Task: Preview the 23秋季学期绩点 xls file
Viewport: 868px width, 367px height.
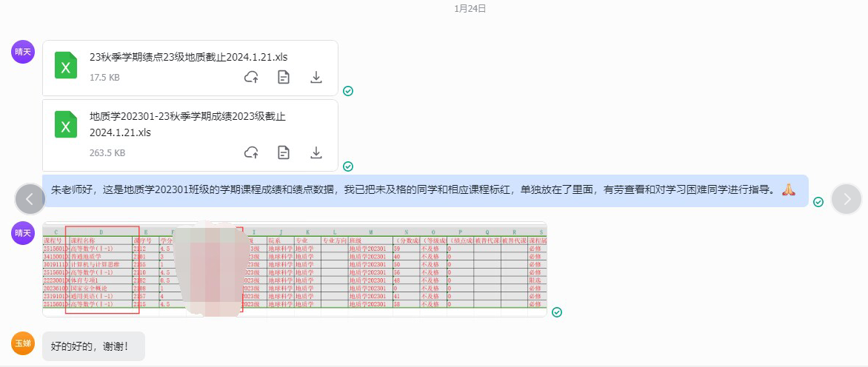Action: (283, 77)
